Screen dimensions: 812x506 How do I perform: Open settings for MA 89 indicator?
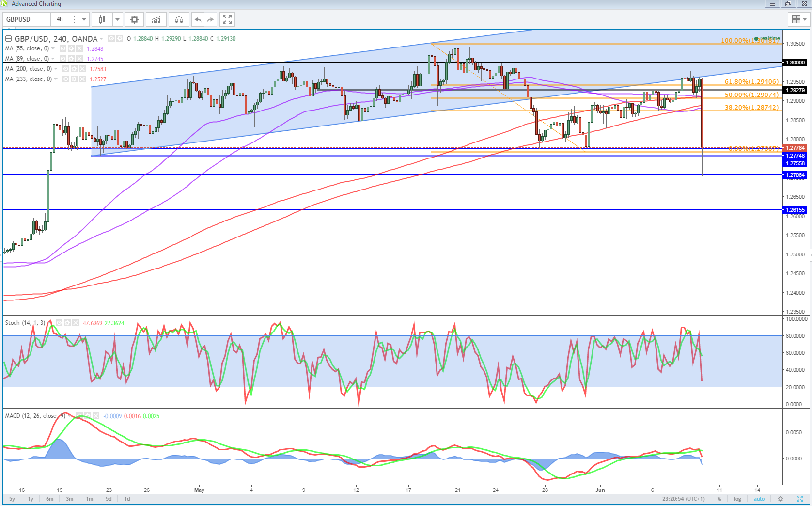click(71, 59)
